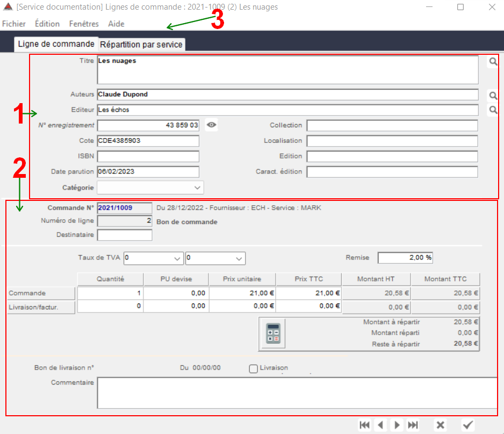Click the Titre field containing Les nuages
The width and height of the screenshot is (504, 434).
coord(287,70)
